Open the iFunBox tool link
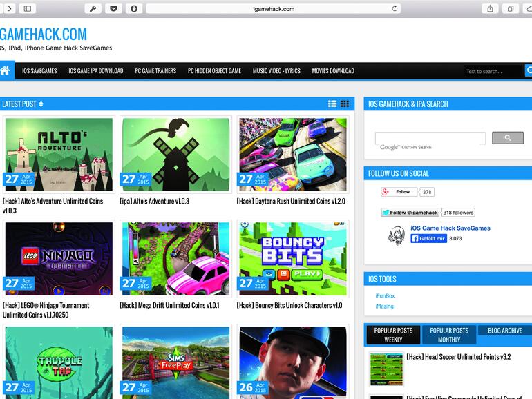 tap(385, 296)
